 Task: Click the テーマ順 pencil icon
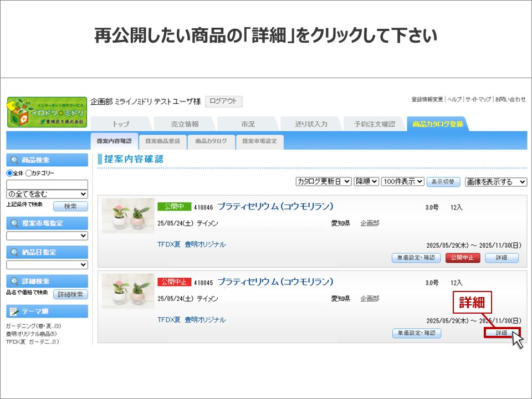coord(14,311)
